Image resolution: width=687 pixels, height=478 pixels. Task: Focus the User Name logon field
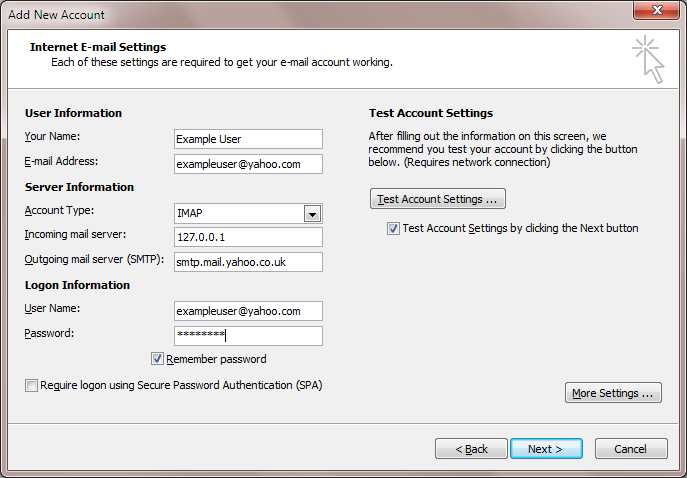click(248, 311)
